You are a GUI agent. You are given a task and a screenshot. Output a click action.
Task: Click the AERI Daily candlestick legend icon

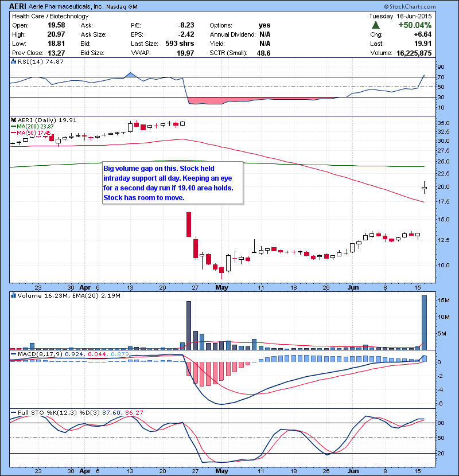[x=13, y=120]
